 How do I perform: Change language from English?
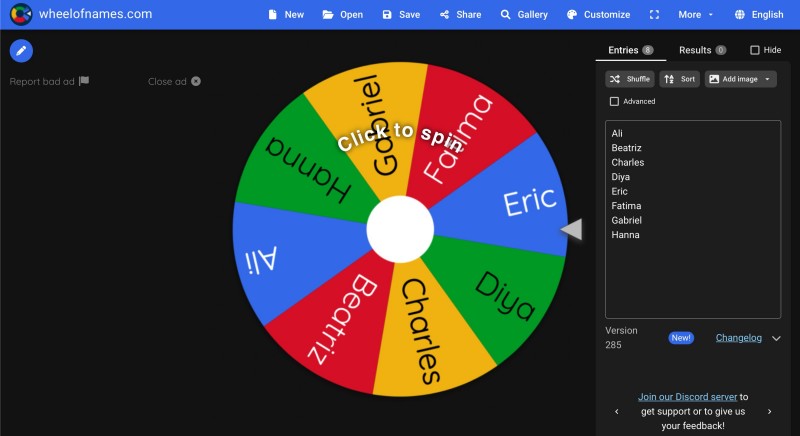(x=759, y=15)
